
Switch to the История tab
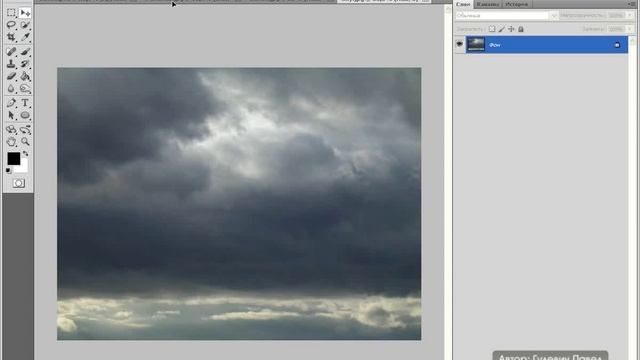click(516, 4)
